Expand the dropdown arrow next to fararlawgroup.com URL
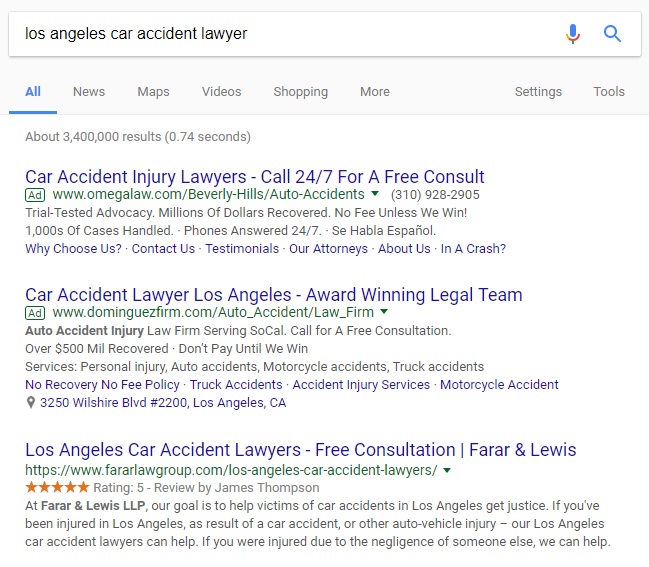Image resolution: width=649 pixels, height=567 pixels. [447, 470]
